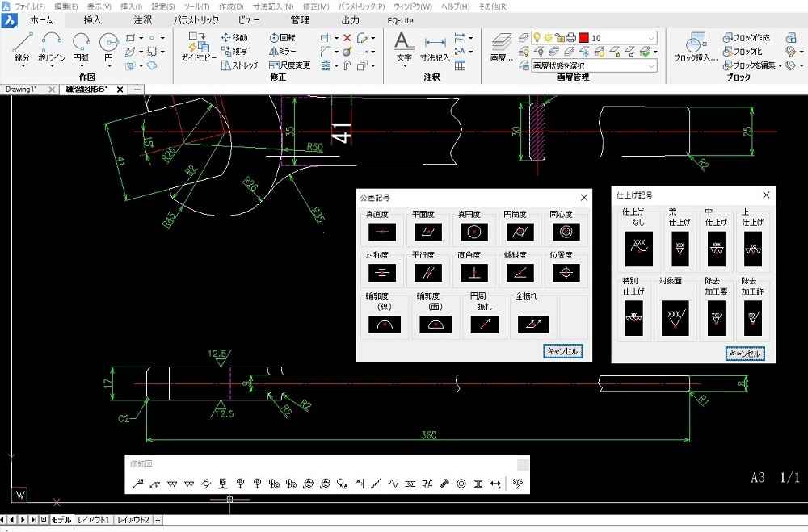The height and width of the screenshot is (532, 808).
Task: Choose the 複写 copy tool
Action: click(234, 52)
